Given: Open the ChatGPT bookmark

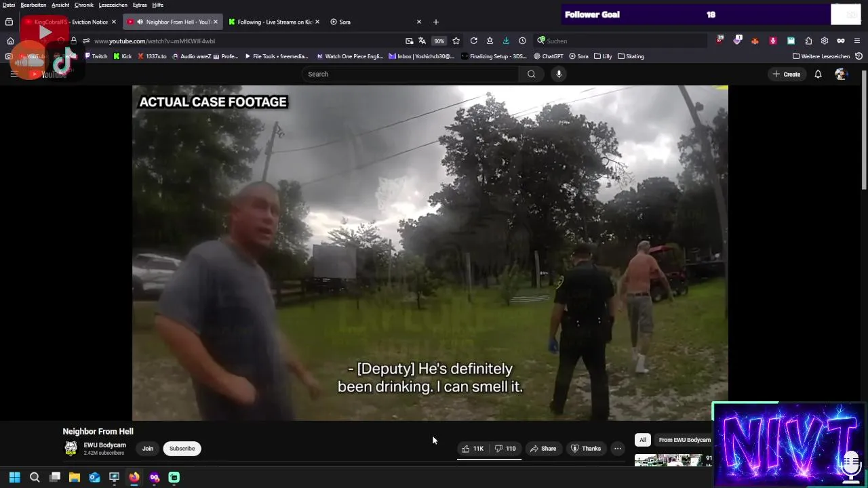Looking at the screenshot, I should click(x=549, y=56).
